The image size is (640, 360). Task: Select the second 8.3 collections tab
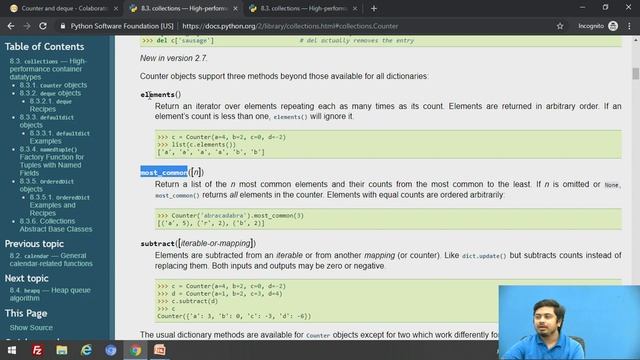(183, 9)
